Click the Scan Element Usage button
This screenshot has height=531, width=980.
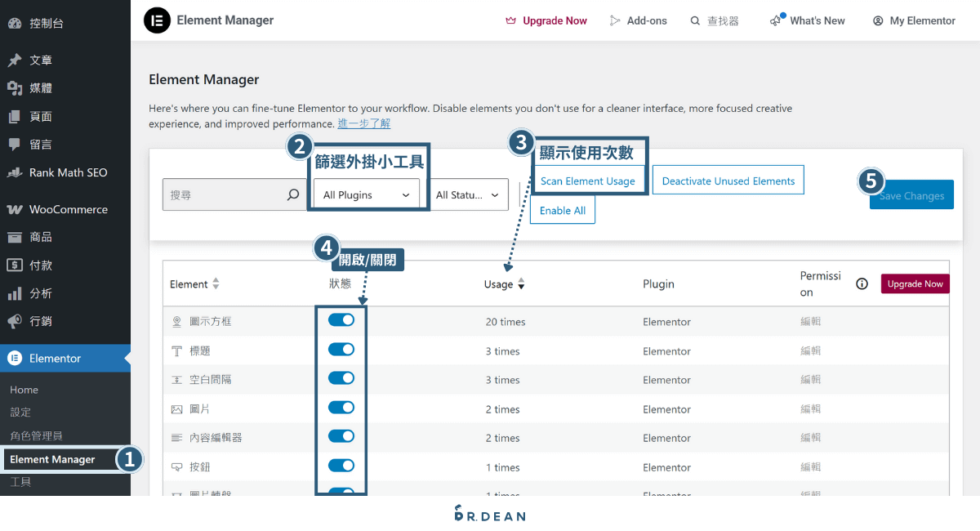click(x=587, y=181)
